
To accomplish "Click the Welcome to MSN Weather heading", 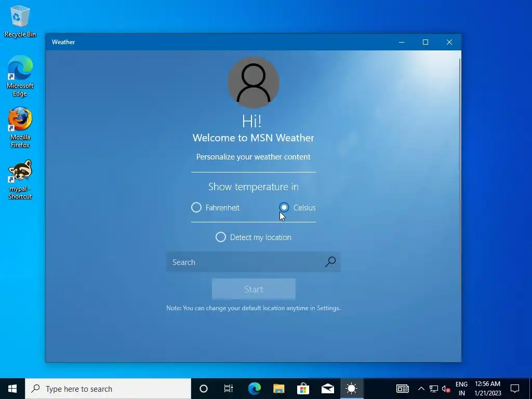I will [254, 138].
